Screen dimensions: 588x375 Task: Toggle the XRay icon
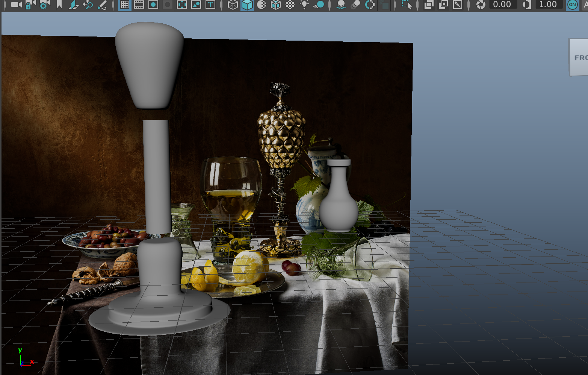pos(429,5)
